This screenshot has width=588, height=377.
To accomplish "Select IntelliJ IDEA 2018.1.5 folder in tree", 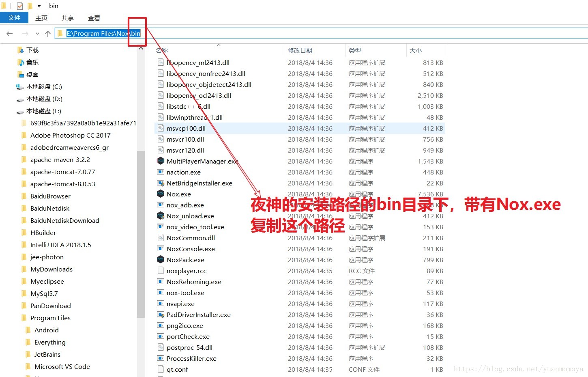I will (x=60, y=245).
